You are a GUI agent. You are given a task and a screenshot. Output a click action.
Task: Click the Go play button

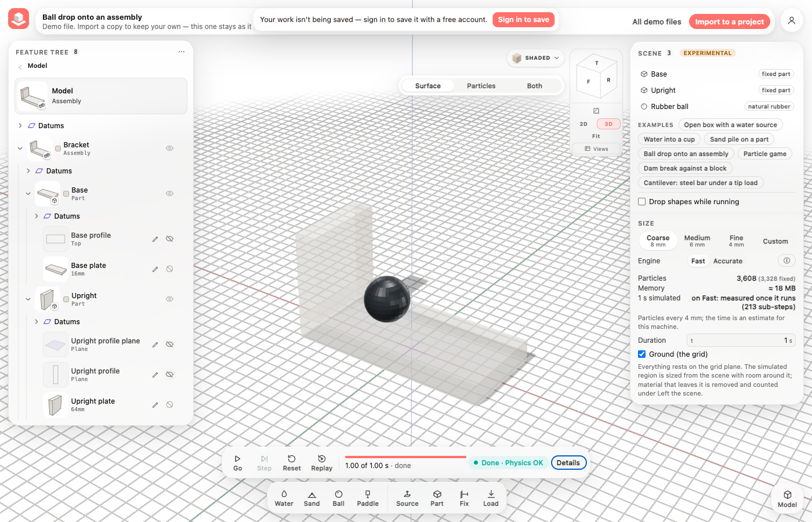(x=238, y=463)
